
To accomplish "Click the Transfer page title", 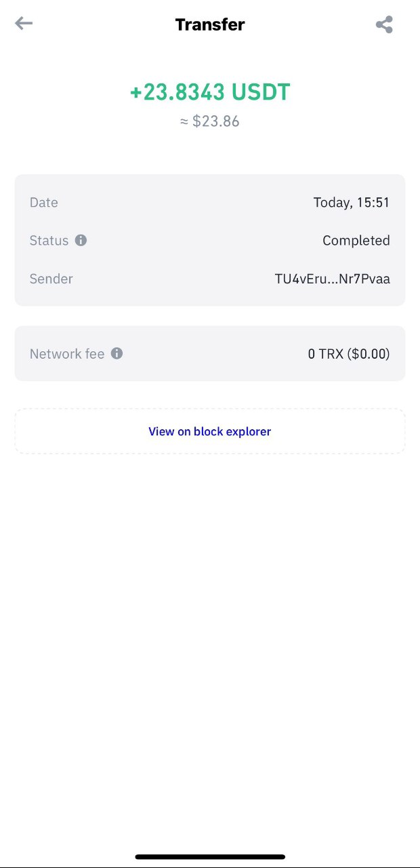I will 210,24.
